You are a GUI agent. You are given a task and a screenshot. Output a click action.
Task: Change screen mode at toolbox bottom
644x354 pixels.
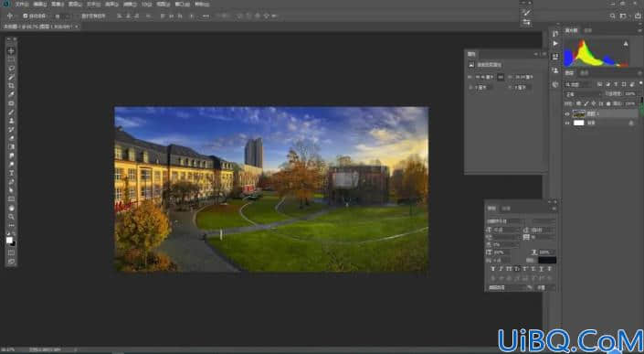[x=11, y=261]
